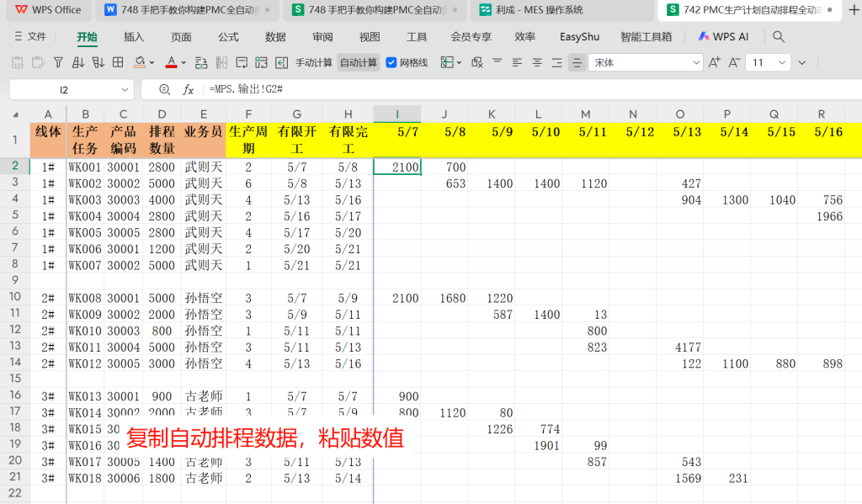Open the font color dropdown arrow
862x504 pixels.
pyautogui.click(x=184, y=63)
